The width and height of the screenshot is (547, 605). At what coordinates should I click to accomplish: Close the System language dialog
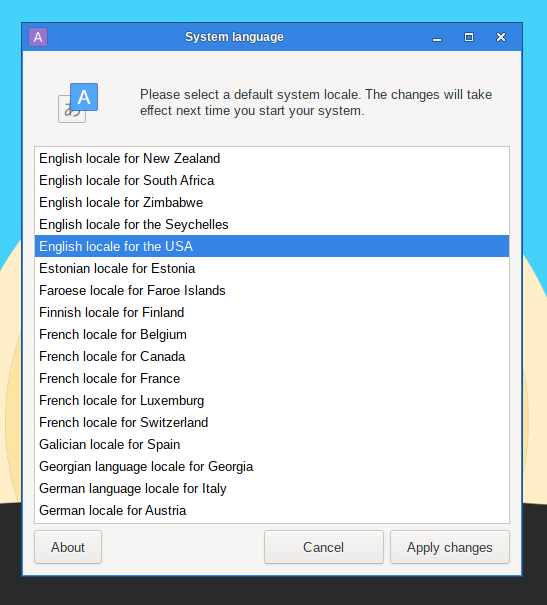pos(501,37)
